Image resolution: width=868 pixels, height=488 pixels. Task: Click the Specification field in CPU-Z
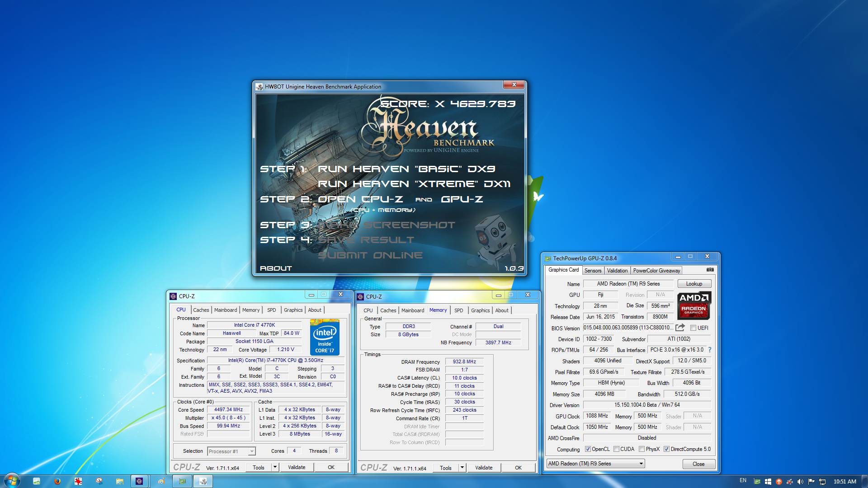(275, 361)
